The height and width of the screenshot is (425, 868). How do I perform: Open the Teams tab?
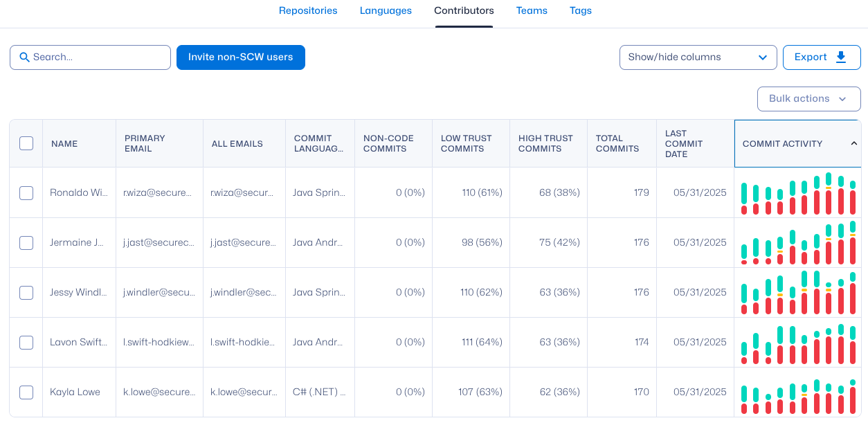[x=532, y=11]
